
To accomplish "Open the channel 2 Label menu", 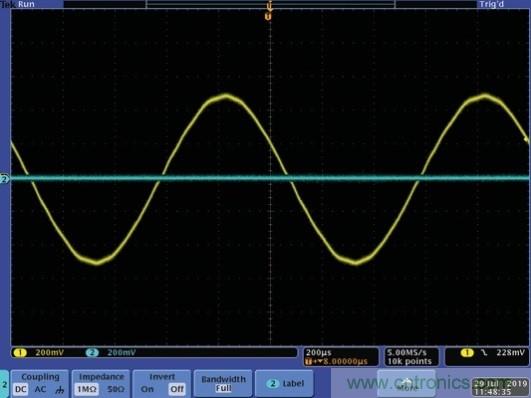I will point(284,383).
